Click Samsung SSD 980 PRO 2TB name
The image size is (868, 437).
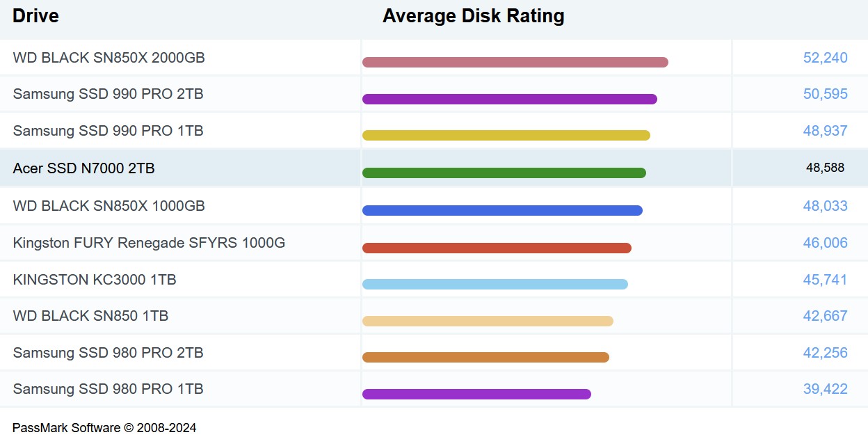[108, 353]
